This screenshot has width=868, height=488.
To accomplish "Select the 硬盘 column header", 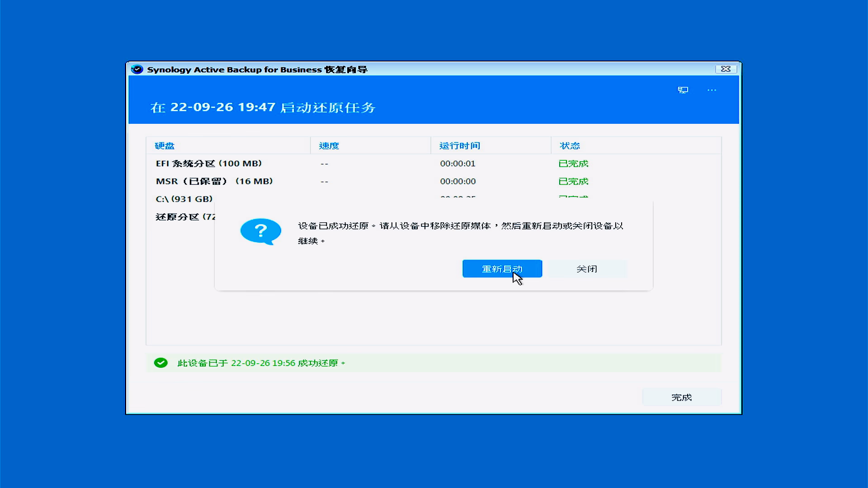I will click(165, 145).
